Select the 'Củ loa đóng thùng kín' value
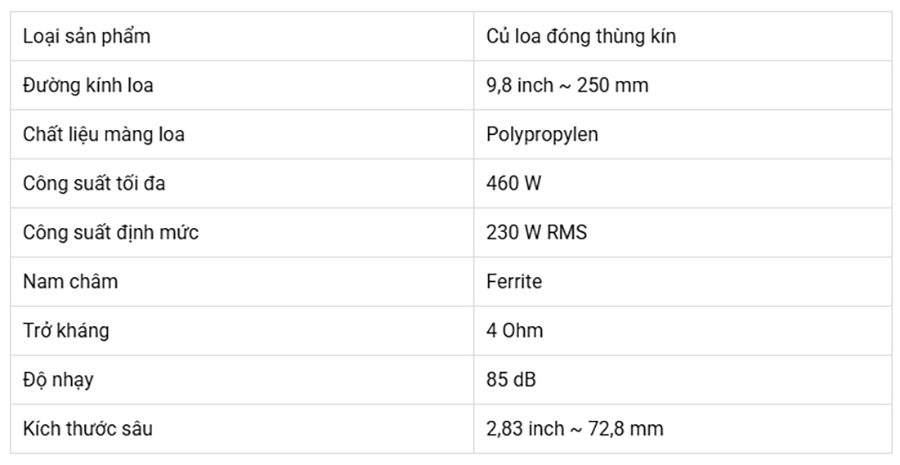Viewport: 900px width, 465px height. click(x=581, y=37)
